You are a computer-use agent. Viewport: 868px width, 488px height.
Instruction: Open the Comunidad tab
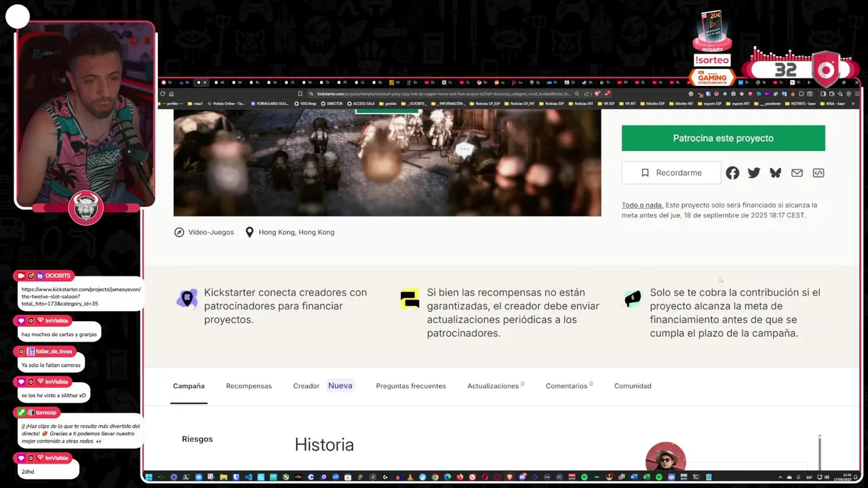[x=633, y=386]
